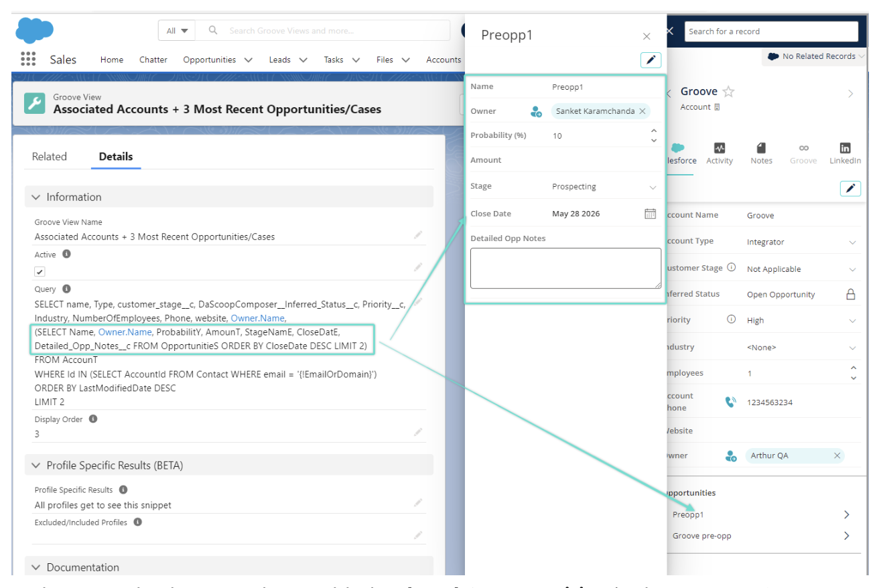Expand the Opportunities nav dropdown arrow
The width and height of the screenshot is (875, 588).
249,60
